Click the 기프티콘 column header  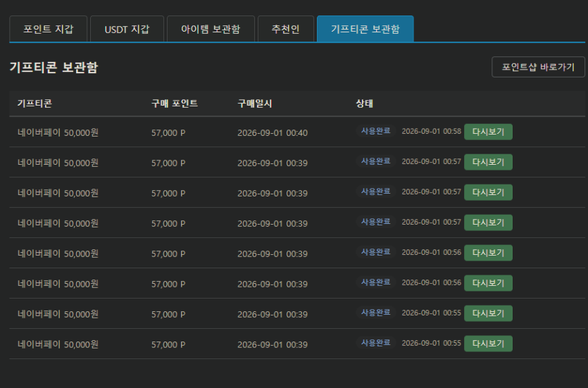coord(35,104)
